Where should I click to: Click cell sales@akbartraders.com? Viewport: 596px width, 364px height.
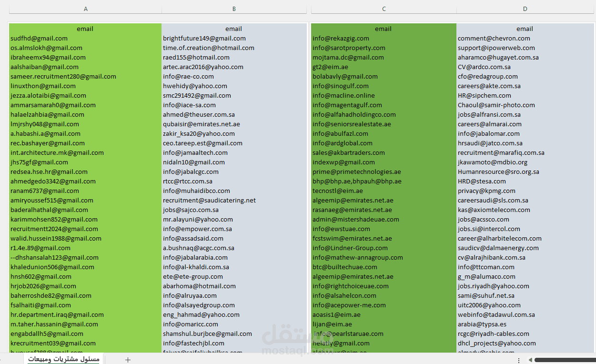click(x=384, y=152)
